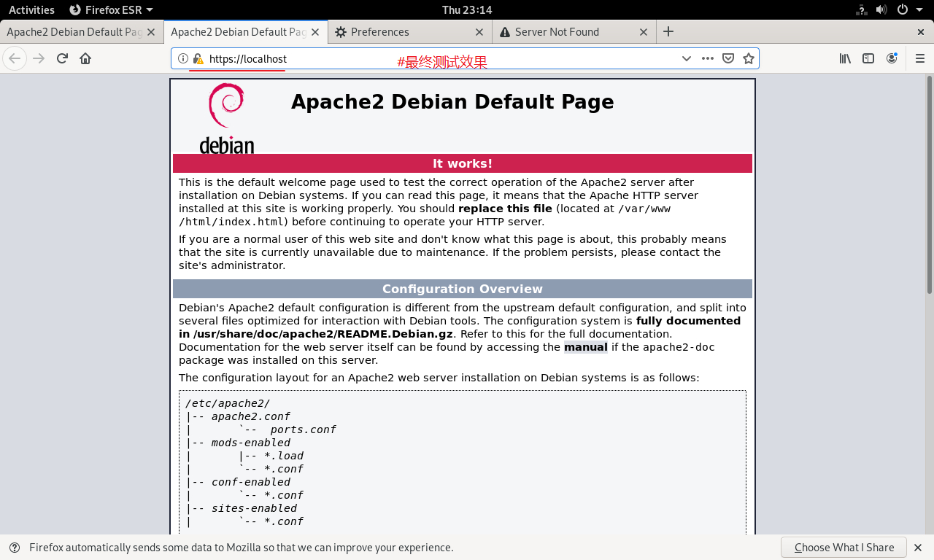This screenshot has height=560, width=934.
Task: Close the Server Not Found tab
Action: click(x=644, y=32)
